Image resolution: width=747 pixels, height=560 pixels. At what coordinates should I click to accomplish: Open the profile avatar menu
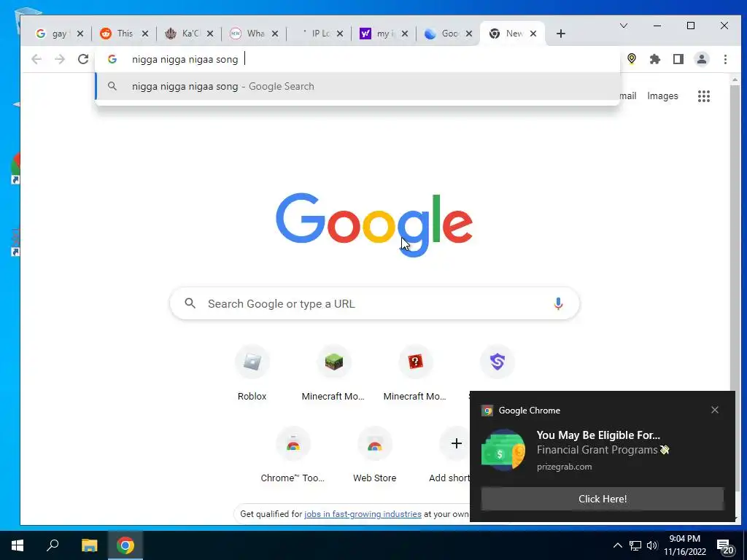tap(702, 59)
